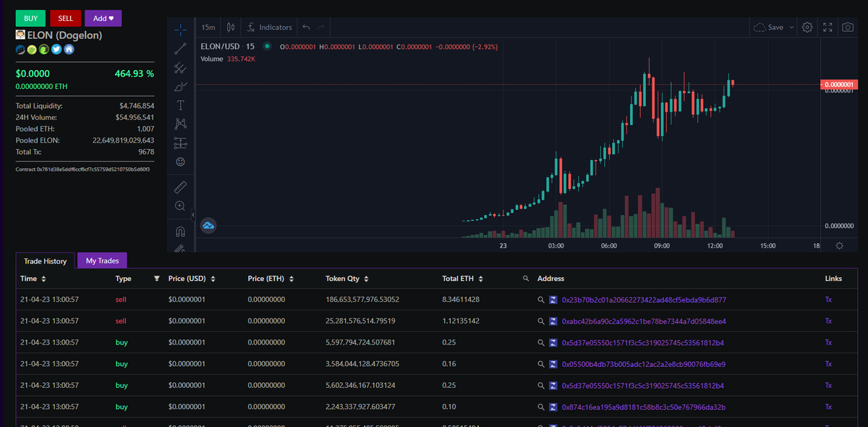The width and height of the screenshot is (868, 427).
Task: Click the 464.93 % price change value
Action: pyautogui.click(x=134, y=74)
